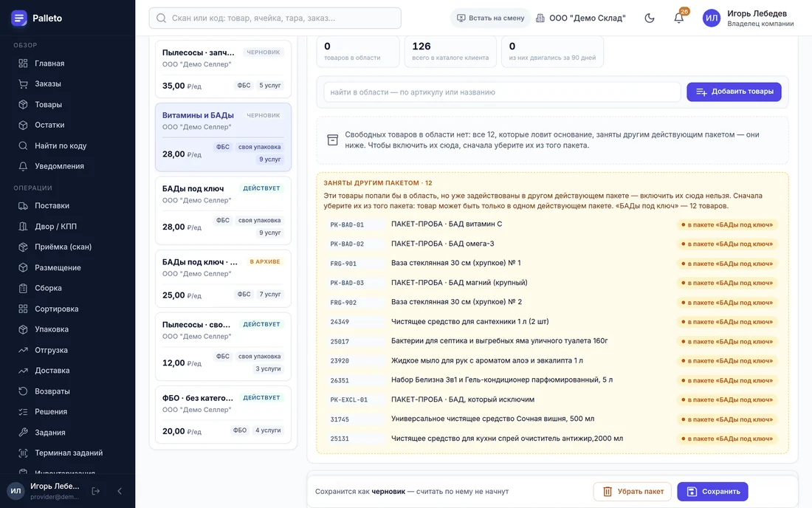812x508 pixels.
Task: Focus the найти в области search field
Action: pos(502,92)
